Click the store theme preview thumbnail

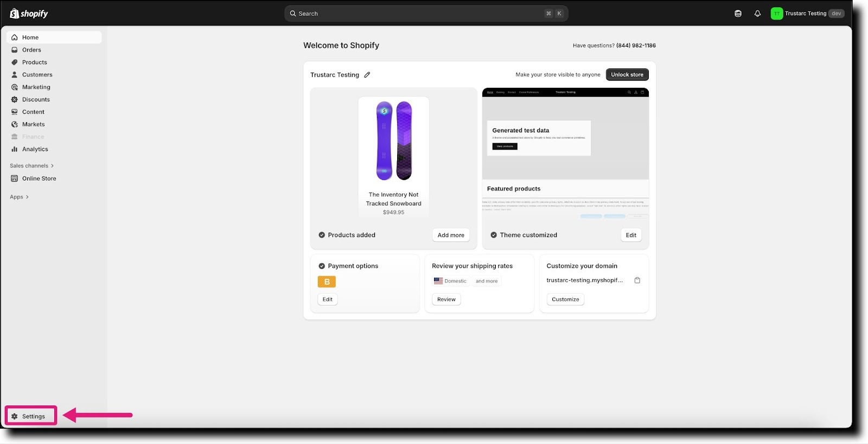click(565, 153)
